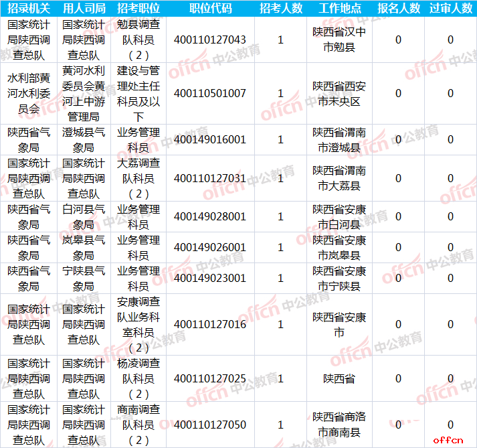477x448 pixels.
Task: Select the 职位代码 column header
Action: (x=210, y=9)
